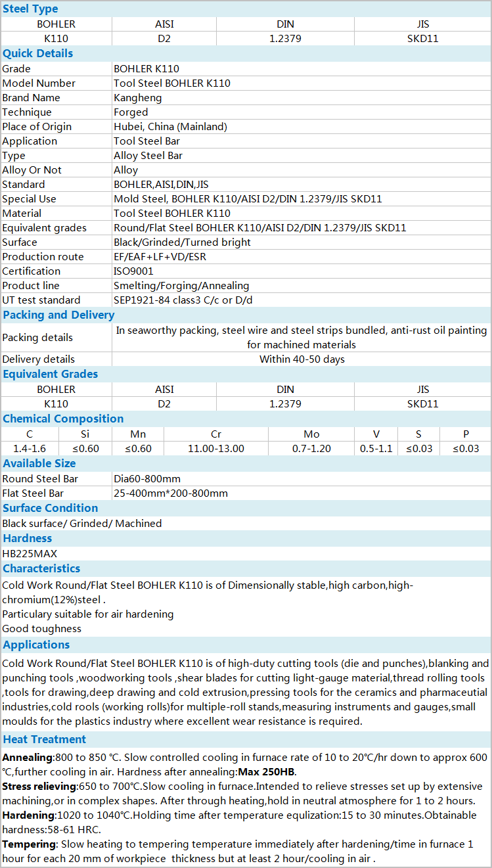The height and width of the screenshot is (868, 492).
Task: Click the bold 'Tempering' label
Action: (29, 844)
